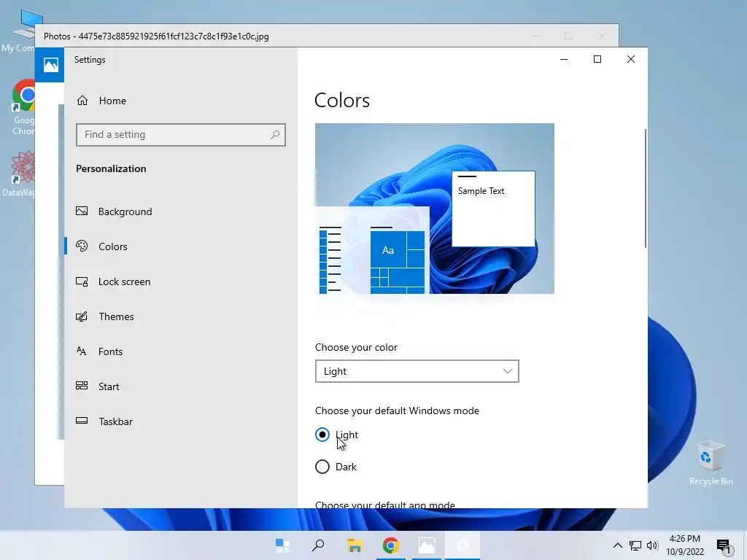The height and width of the screenshot is (560, 747).
Task: Open network status tray icon
Action: click(635, 545)
